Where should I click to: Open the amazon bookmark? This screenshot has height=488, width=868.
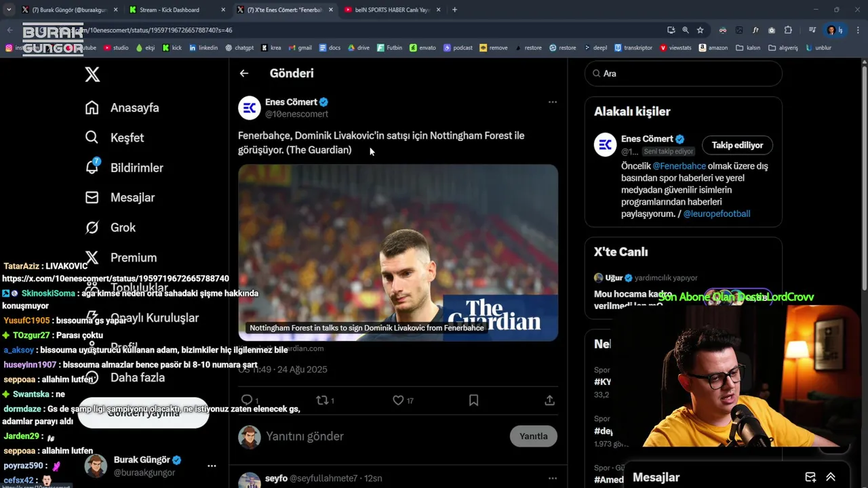coord(713,48)
